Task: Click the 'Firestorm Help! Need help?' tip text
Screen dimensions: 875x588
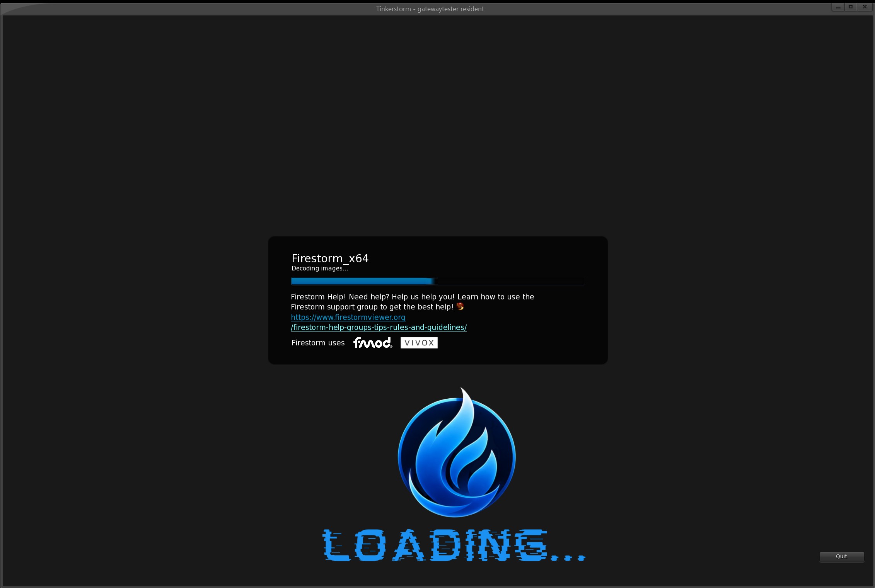Action: pyautogui.click(x=413, y=302)
